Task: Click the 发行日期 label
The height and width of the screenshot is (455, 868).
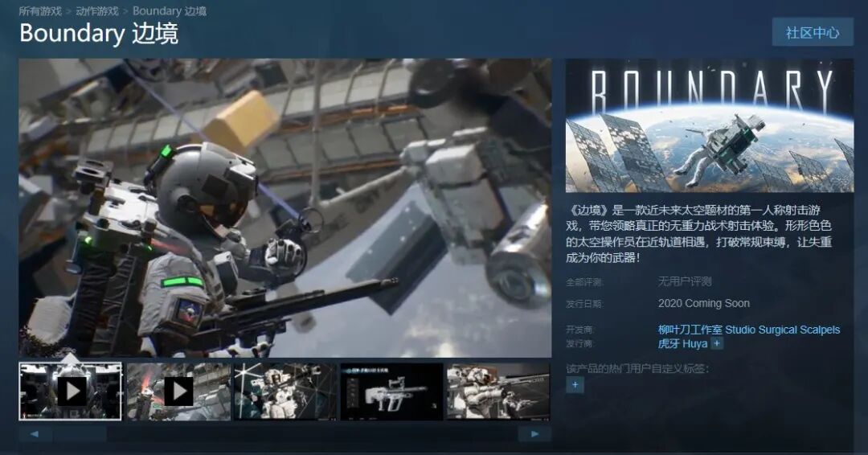Action: [x=584, y=304]
